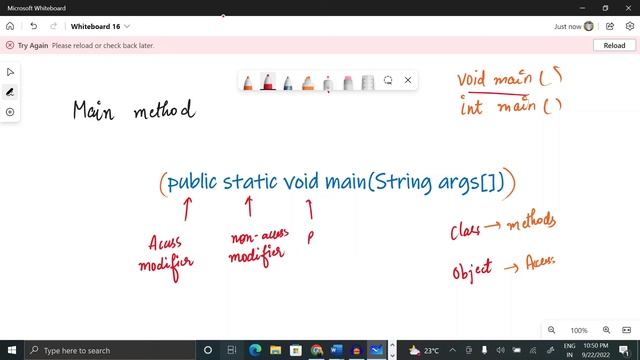This screenshot has width=640, height=360.
Task: Show hidden system tray icons
Action: click(453, 350)
